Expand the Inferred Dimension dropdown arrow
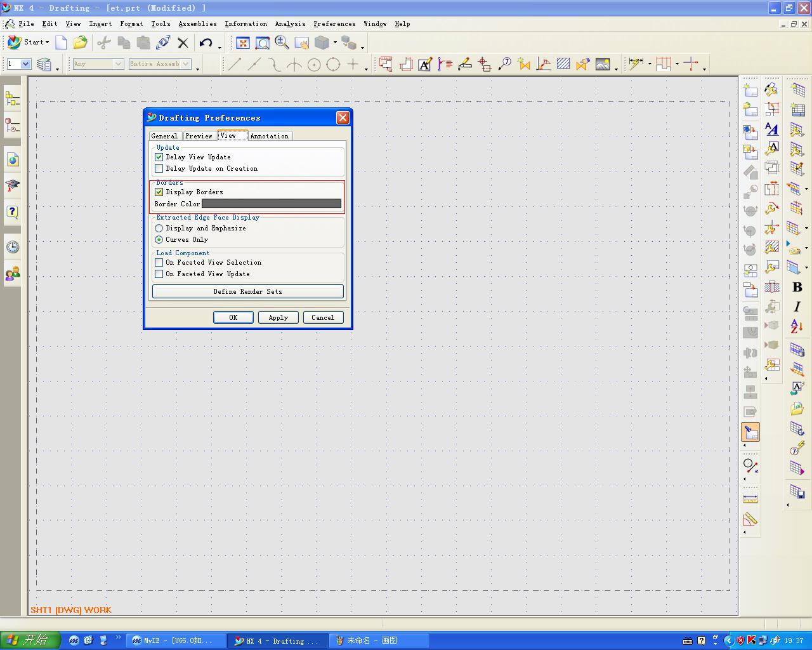 [650, 64]
